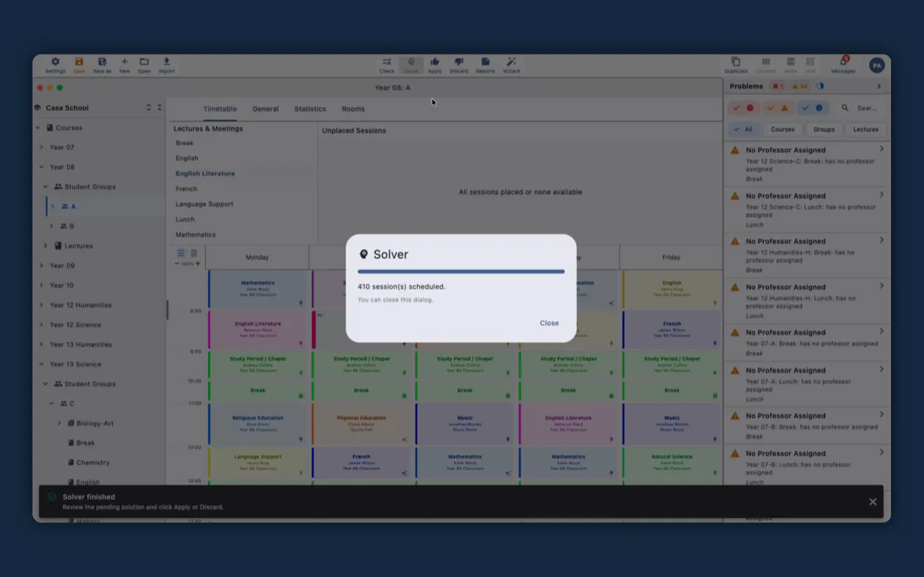Switch to the Statistics tab
924x577 pixels.
click(x=310, y=109)
